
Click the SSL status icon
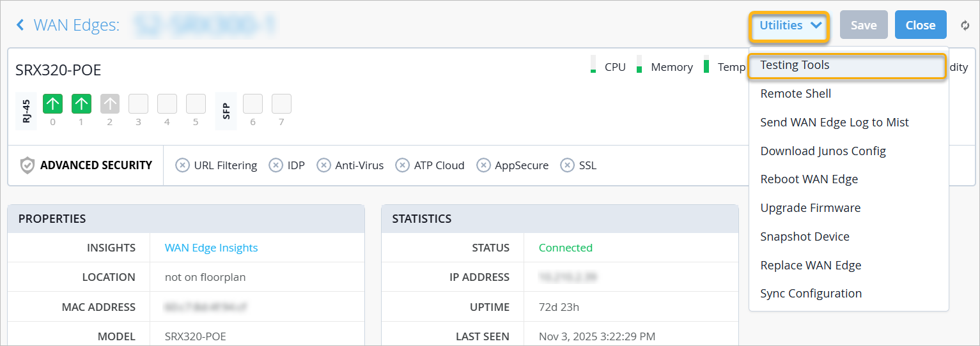[567, 166]
